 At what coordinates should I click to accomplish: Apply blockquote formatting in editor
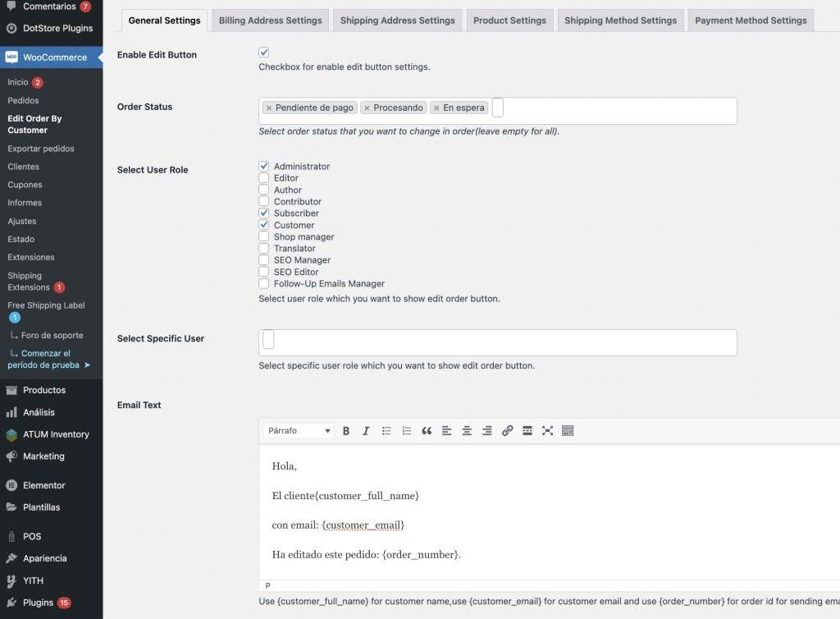427,431
